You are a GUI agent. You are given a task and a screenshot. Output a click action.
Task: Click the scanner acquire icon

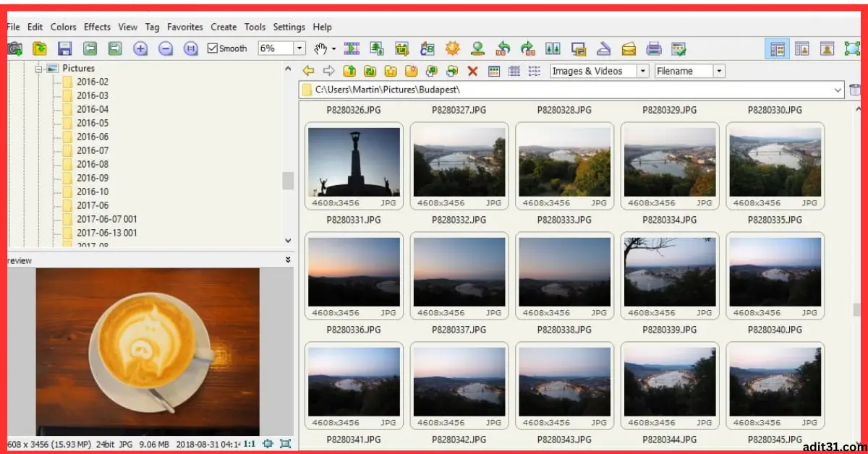(x=604, y=48)
